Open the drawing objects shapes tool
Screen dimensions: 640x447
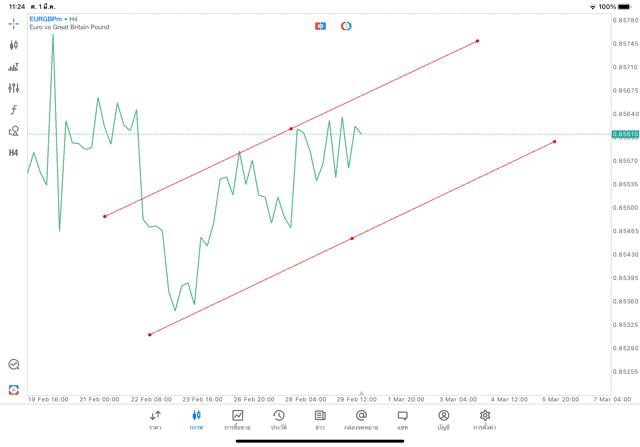(14, 131)
